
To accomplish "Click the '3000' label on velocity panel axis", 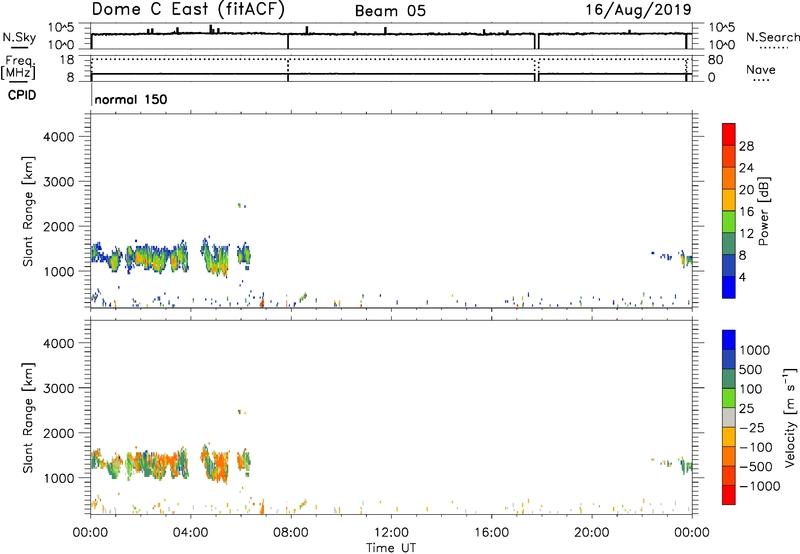I will [x=59, y=388].
